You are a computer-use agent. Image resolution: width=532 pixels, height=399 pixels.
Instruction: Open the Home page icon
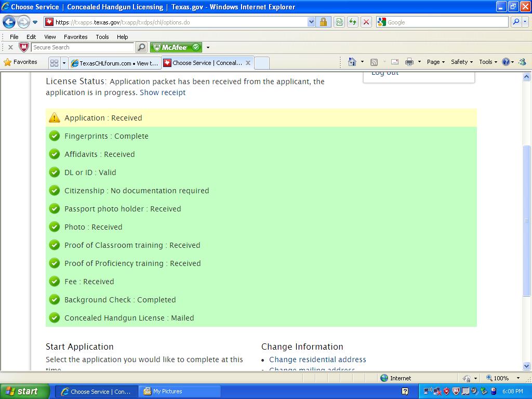352,62
